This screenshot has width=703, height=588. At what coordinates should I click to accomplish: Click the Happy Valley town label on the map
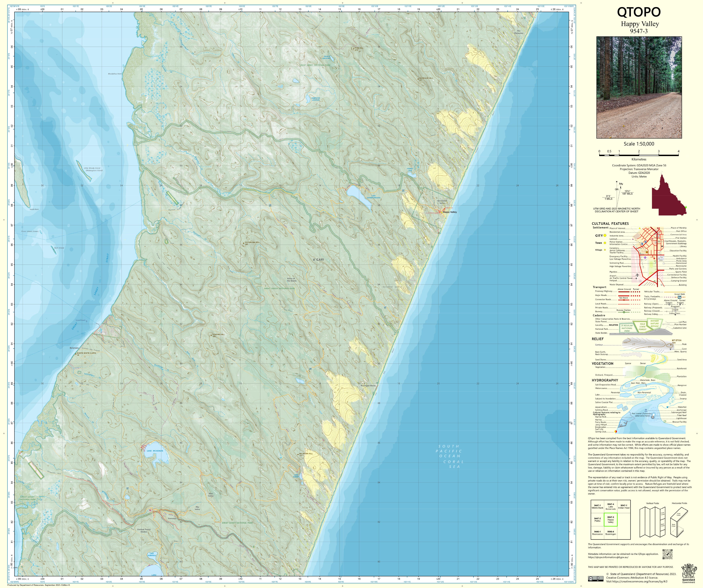[449, 212]
